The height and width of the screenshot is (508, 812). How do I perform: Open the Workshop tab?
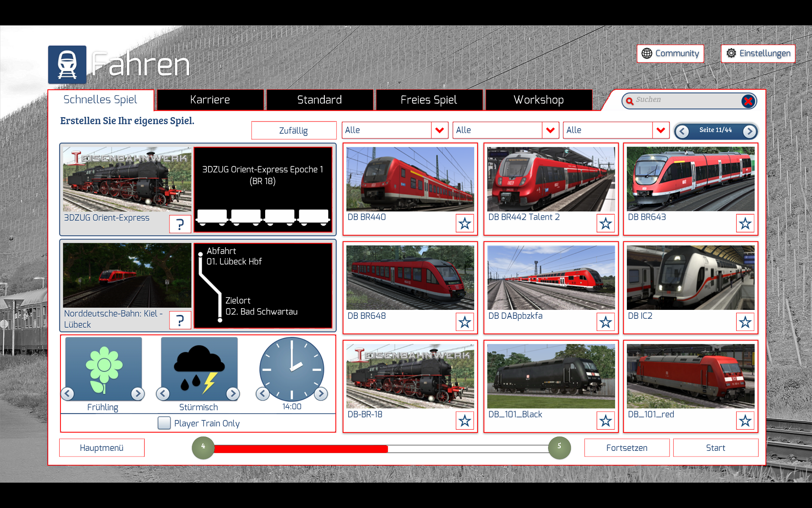tap(538, 100)
